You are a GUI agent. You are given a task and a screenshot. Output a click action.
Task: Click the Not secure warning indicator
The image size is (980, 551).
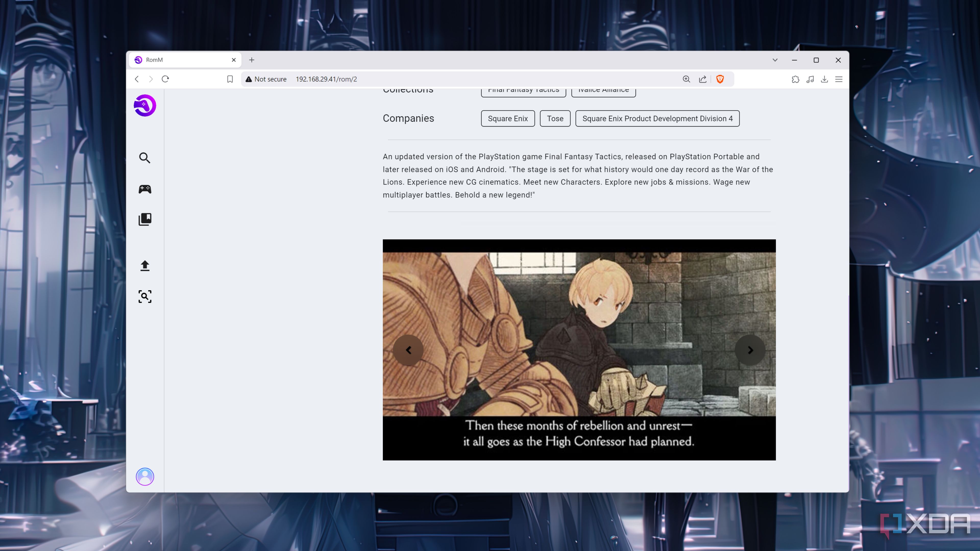click(266, 79)
